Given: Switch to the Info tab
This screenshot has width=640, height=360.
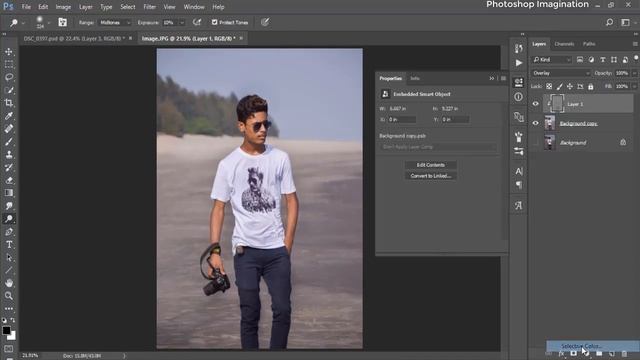Looking at the screenshot, I should click(x=415, y=78).
